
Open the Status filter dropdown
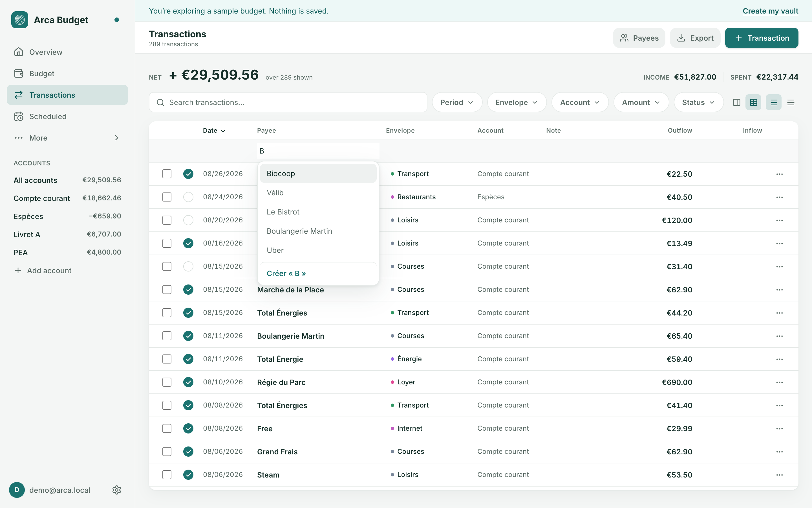coord(699,102)
